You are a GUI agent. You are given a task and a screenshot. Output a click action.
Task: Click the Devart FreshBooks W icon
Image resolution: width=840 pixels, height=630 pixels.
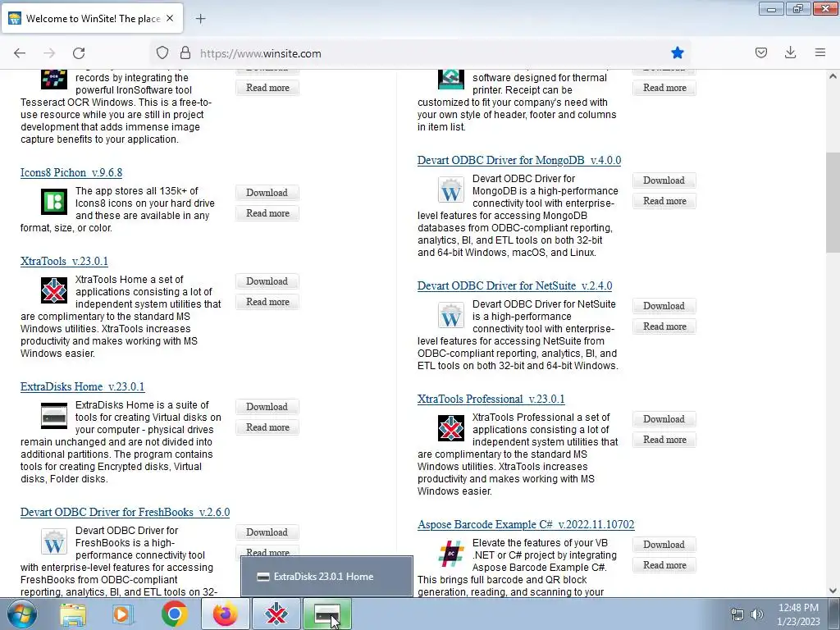[54, 541]
